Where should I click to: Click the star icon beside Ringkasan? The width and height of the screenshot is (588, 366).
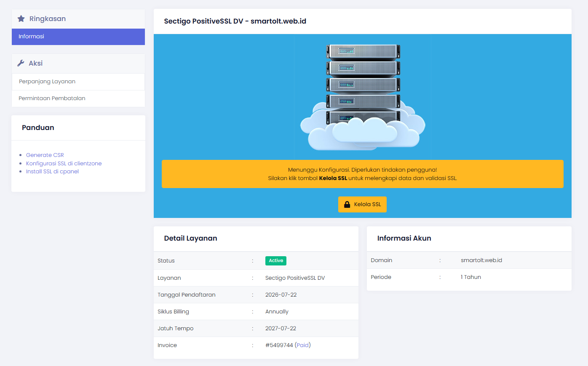tap(21, 19)
